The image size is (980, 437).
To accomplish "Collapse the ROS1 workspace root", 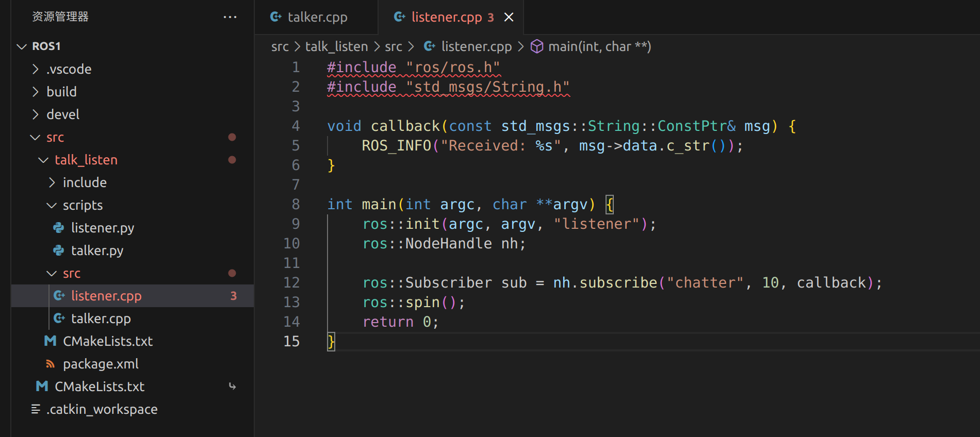I will click(22, 46).
